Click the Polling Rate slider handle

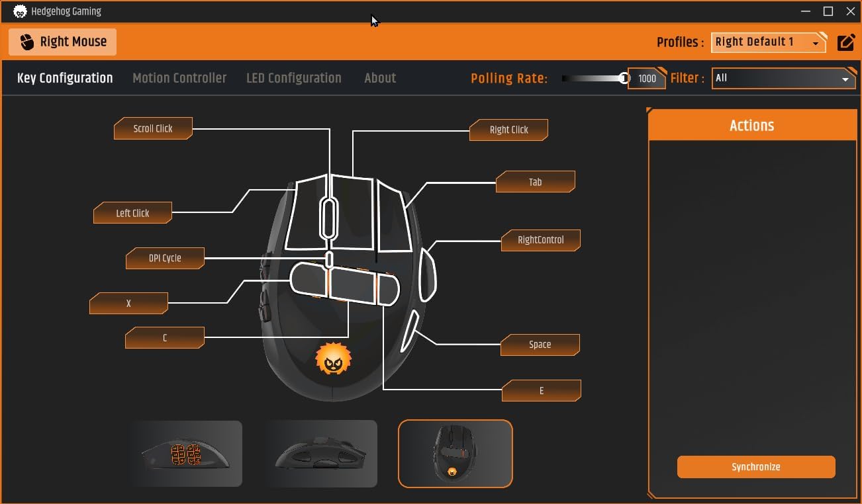tap(624, 78)
